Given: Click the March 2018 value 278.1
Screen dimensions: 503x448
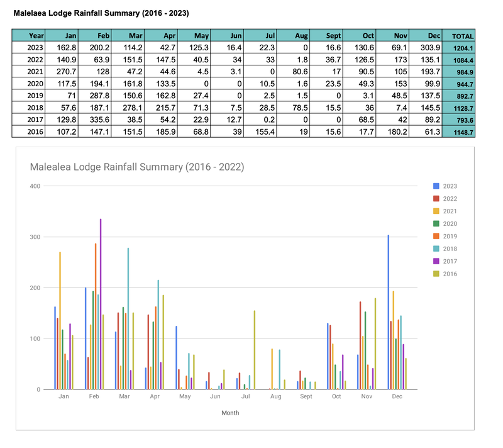Looking at the screenshot, I should [x=128, y=108].
